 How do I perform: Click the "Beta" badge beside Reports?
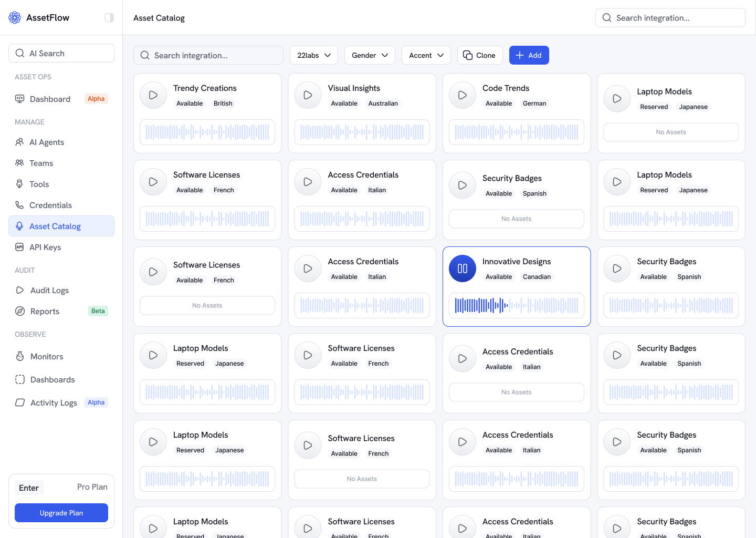[98, 311]
